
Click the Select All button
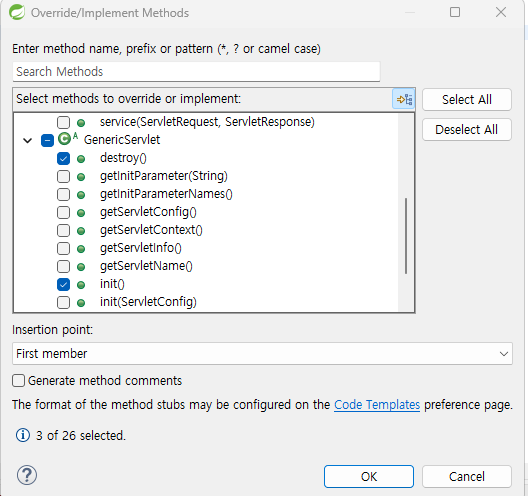pyautogui.click(x=467, y=100)
